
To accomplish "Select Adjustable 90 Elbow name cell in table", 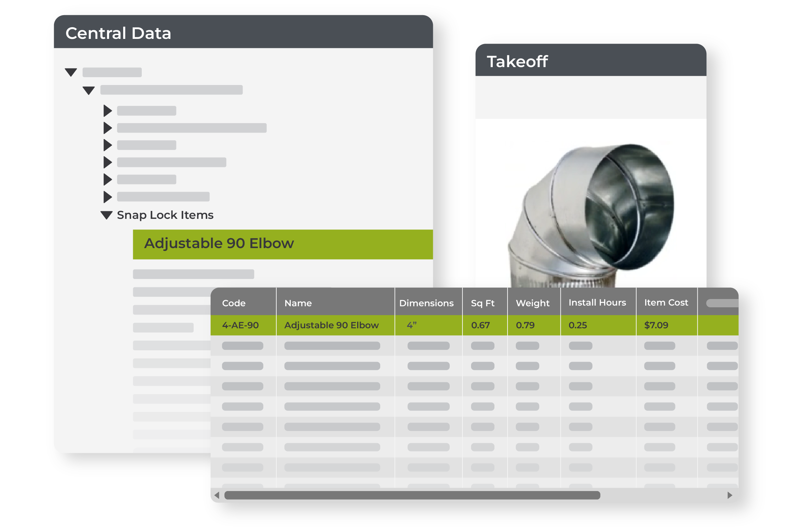I will 335,325.
